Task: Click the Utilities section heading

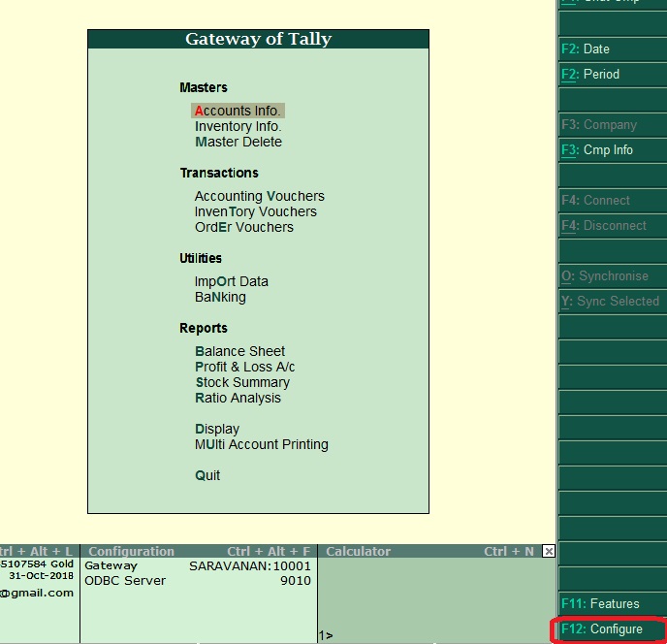Action: pos(201,258)
